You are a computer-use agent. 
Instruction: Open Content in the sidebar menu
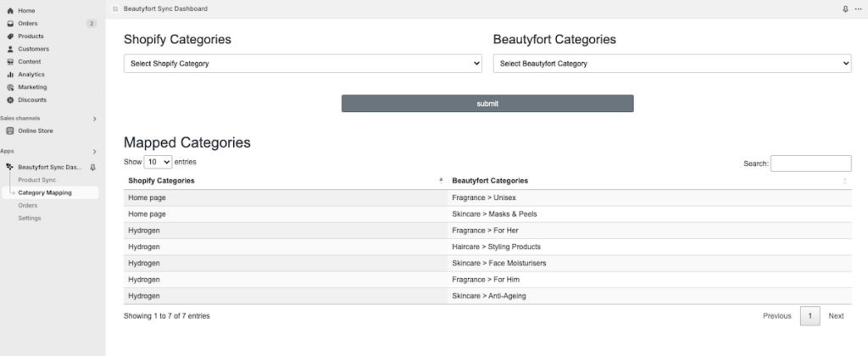tap(30, 62)
